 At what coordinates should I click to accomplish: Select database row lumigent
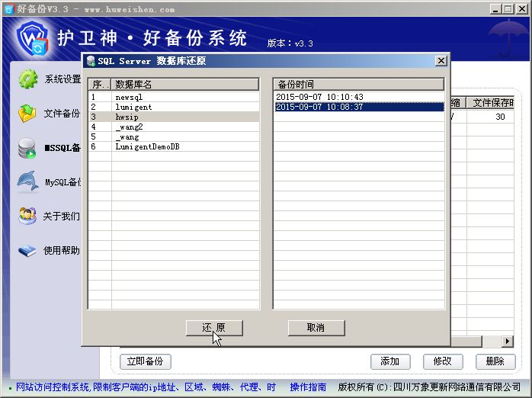click(x=174, y=107)
